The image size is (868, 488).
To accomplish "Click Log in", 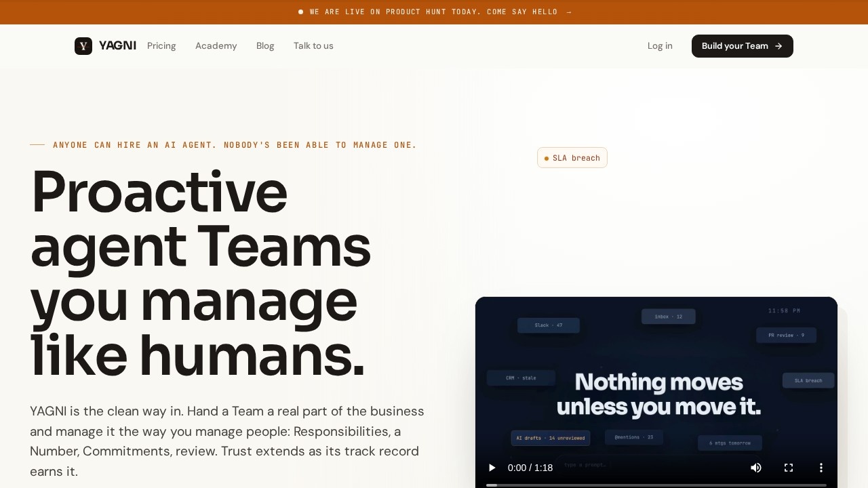I will 660,46.
